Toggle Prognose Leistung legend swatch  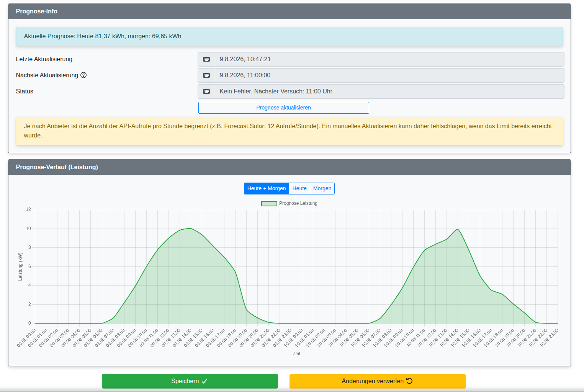tap(269, 204)
